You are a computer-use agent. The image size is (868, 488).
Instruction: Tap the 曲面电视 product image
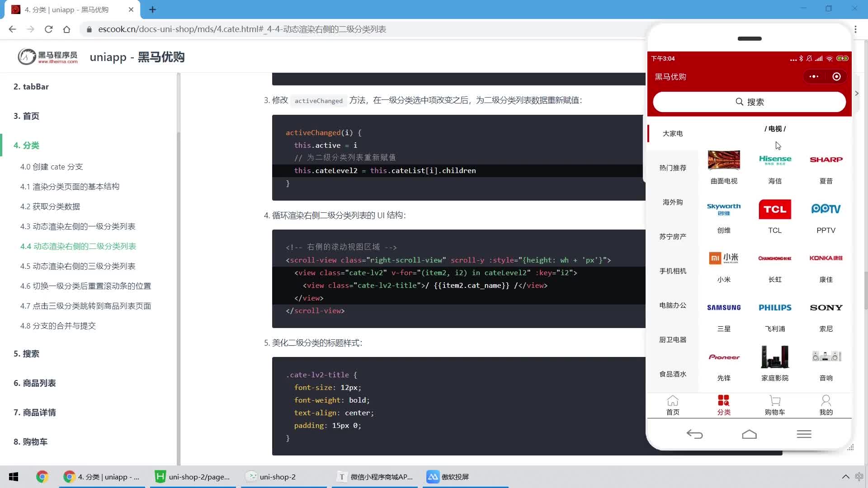pyautogui.click(x=724, y=160)
